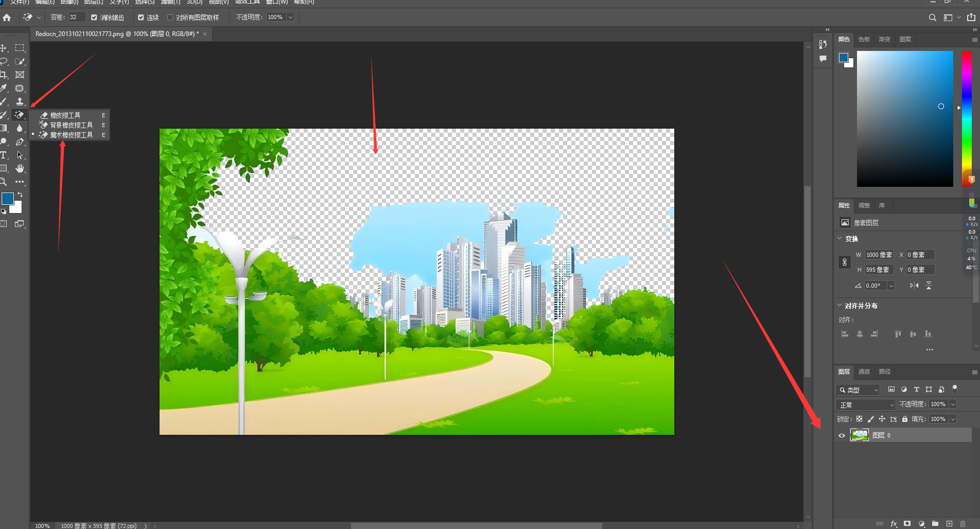
Task: Align left edges icon
Action: (845, 334)
